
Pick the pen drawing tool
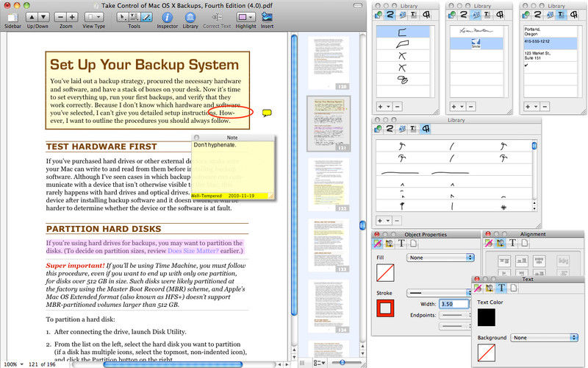[x=146, y=17]
